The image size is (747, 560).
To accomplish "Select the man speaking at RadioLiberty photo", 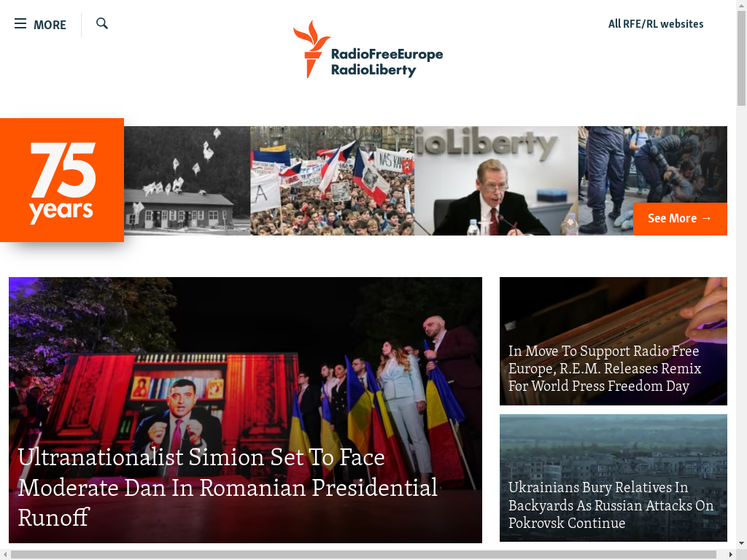I will point(496,181).
